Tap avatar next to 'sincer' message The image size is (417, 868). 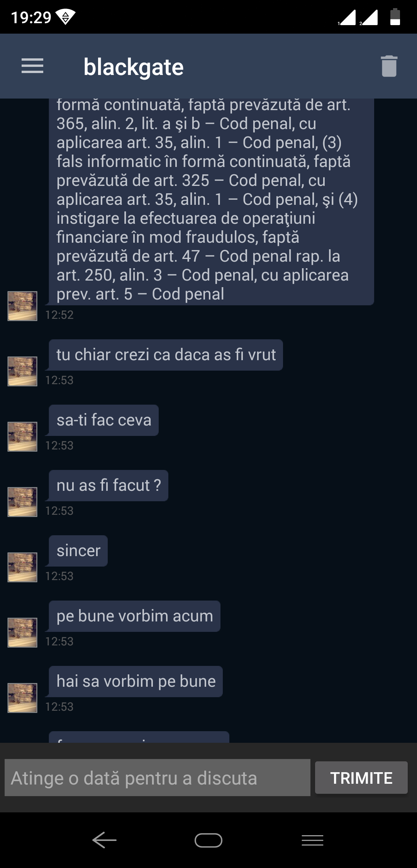pos(22,567)
